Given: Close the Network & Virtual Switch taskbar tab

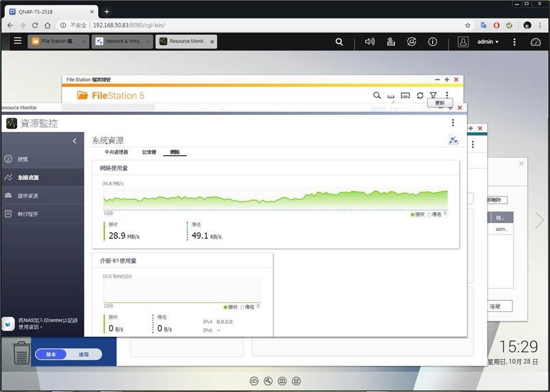Looking at the screenshot, I should [148, 42].
